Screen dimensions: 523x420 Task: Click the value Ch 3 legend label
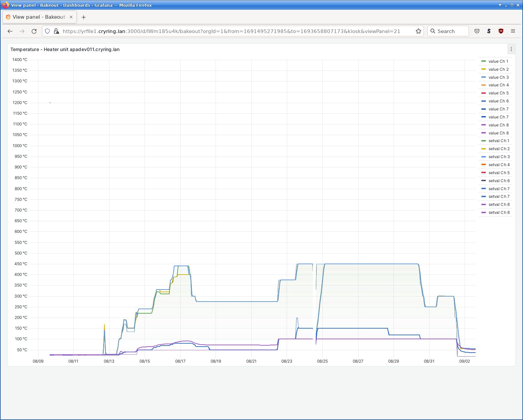[498, 77]
